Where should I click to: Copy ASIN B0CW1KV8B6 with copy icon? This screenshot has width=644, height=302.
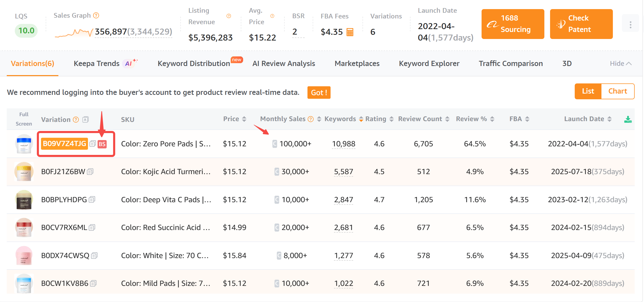coord(93,283)
